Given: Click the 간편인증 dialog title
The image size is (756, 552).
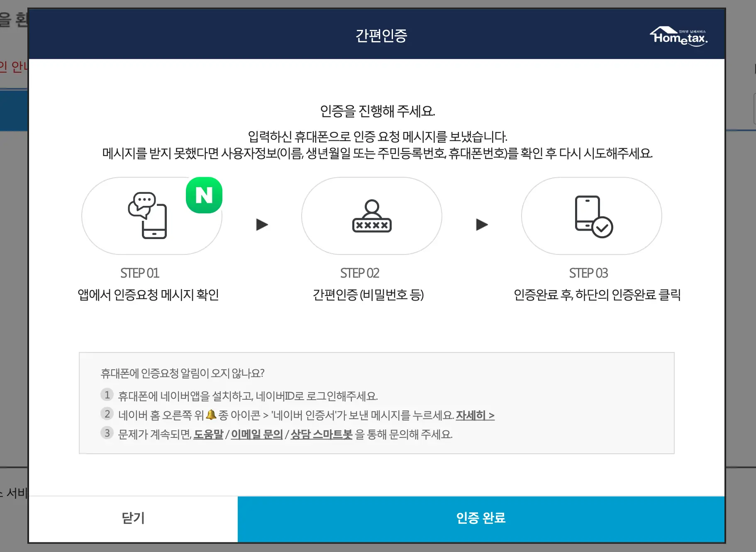Looking at the screenshot, I should [x=382, y=36].
